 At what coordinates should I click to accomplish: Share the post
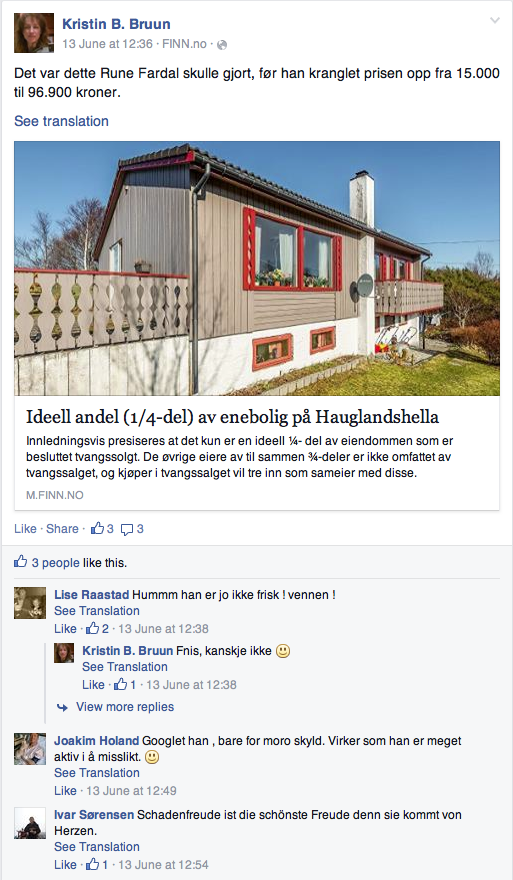62,529
